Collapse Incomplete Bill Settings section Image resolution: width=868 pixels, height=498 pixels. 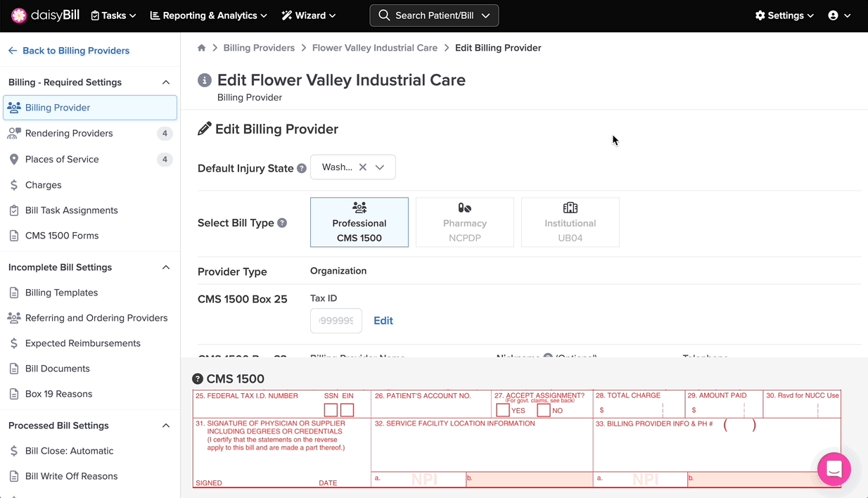[166, 267]
